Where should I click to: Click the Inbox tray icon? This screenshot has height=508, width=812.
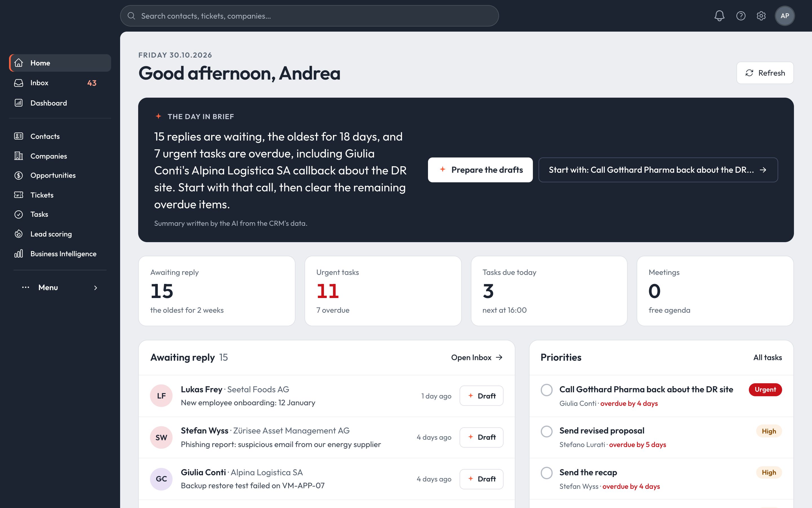point(19,83)
